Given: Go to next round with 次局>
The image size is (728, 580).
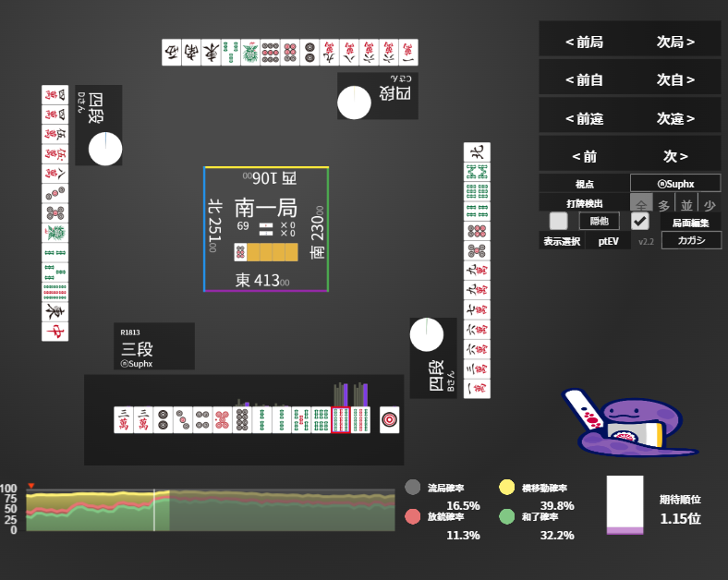Looking at the screenshot, I should [675, 42].
